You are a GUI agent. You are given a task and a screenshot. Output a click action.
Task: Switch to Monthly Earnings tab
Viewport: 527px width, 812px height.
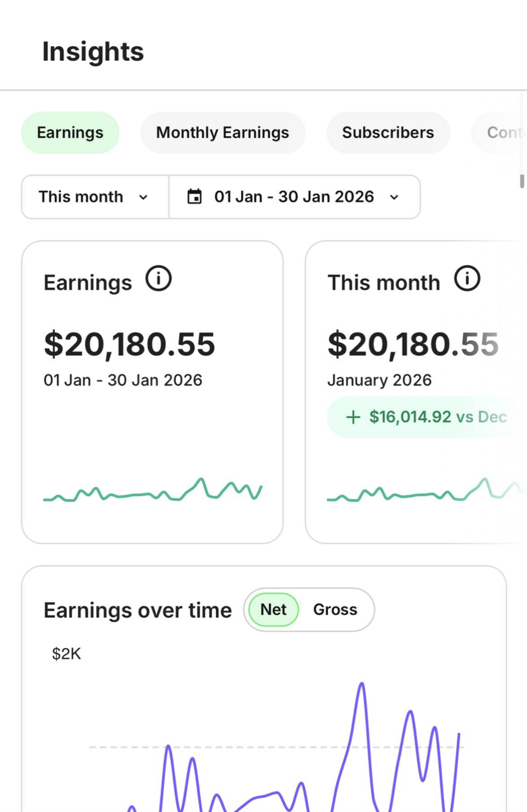223,133
